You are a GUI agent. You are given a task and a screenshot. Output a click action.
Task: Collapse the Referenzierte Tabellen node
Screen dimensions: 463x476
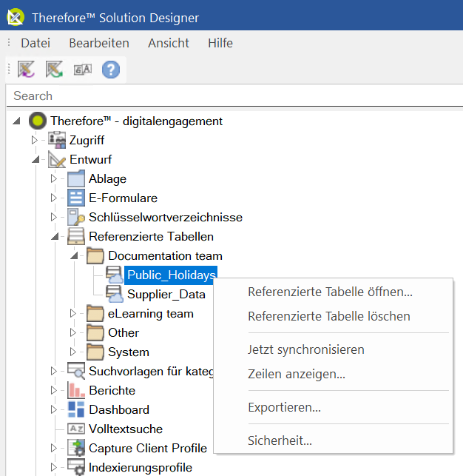click(55, 236)
